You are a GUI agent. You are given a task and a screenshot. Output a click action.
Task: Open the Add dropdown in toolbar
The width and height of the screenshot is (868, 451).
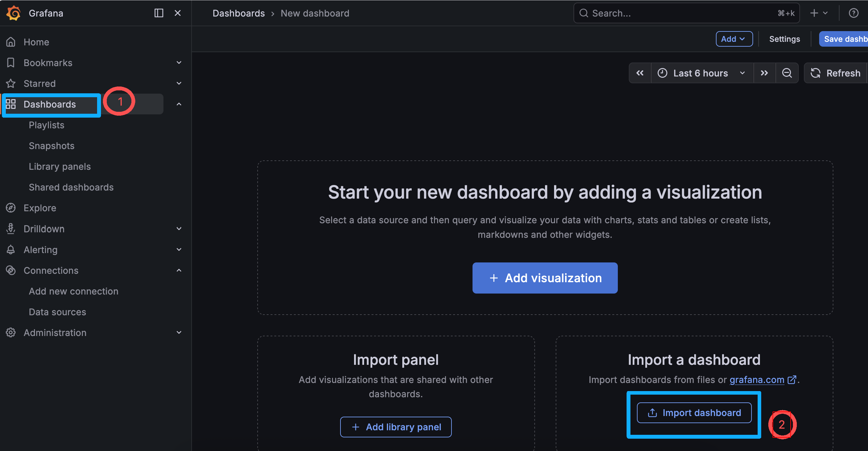(x=734, y=39)
